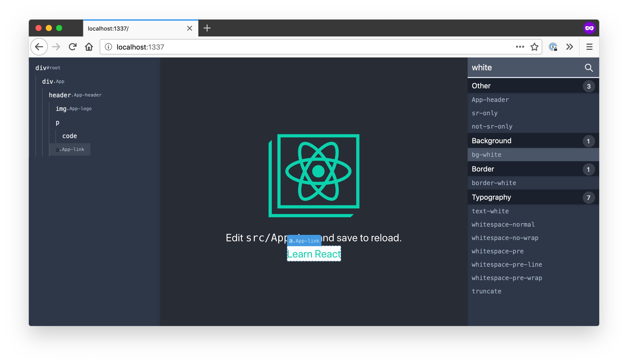Go to the browser home page
The height and width of the screenshot is (364, 628).
tap(89, 47)
